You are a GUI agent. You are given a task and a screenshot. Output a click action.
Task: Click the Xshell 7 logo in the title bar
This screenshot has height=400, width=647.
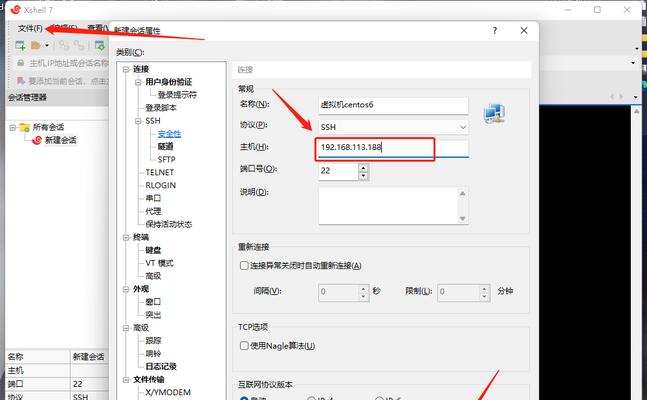tap(16, 9)
